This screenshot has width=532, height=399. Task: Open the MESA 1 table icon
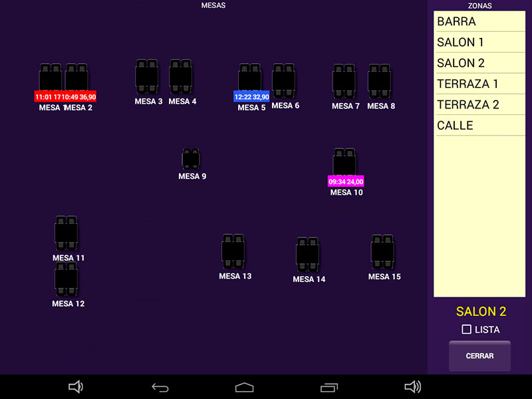(51, 76)
